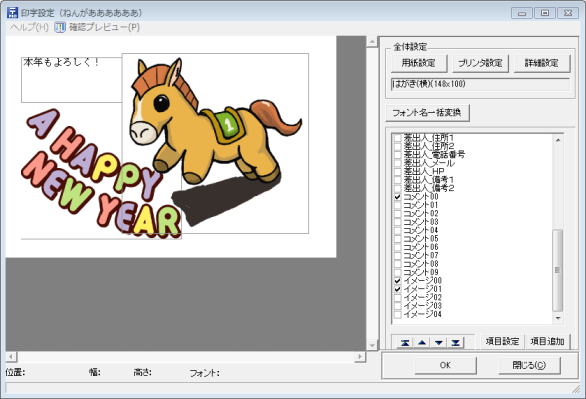Select the horse image on the canvas

pyautogui.click(x=215, y=143)
